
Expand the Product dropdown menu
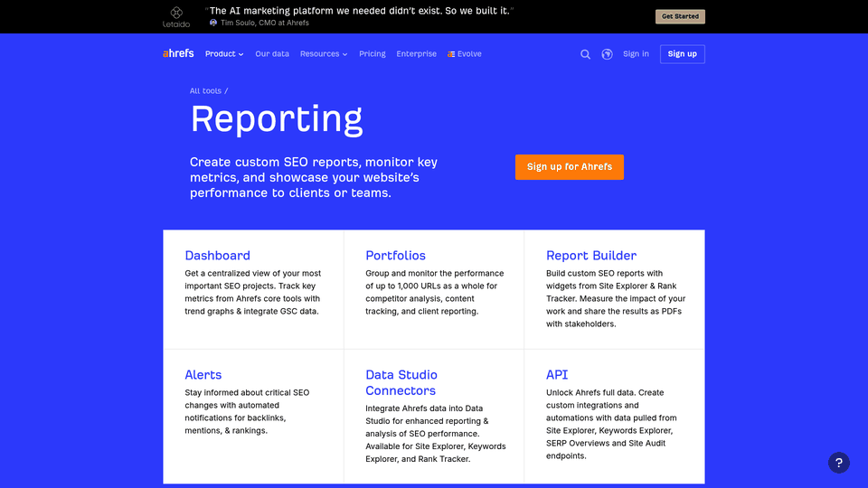[224, 54]
